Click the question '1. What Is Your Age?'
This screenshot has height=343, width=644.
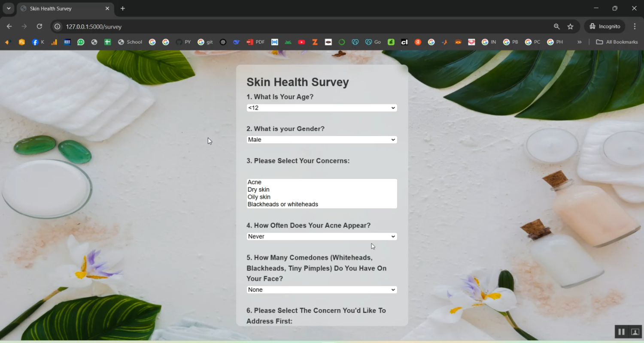[x=280, y=97]
